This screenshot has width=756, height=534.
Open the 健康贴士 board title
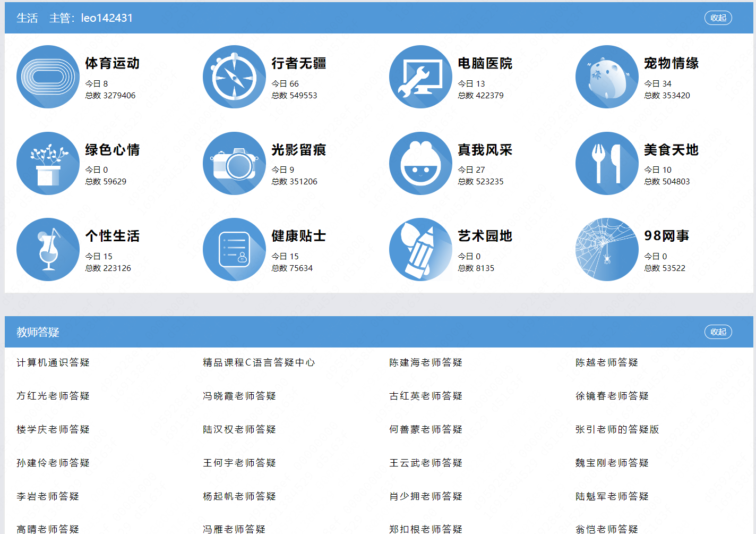coord(298,236)
